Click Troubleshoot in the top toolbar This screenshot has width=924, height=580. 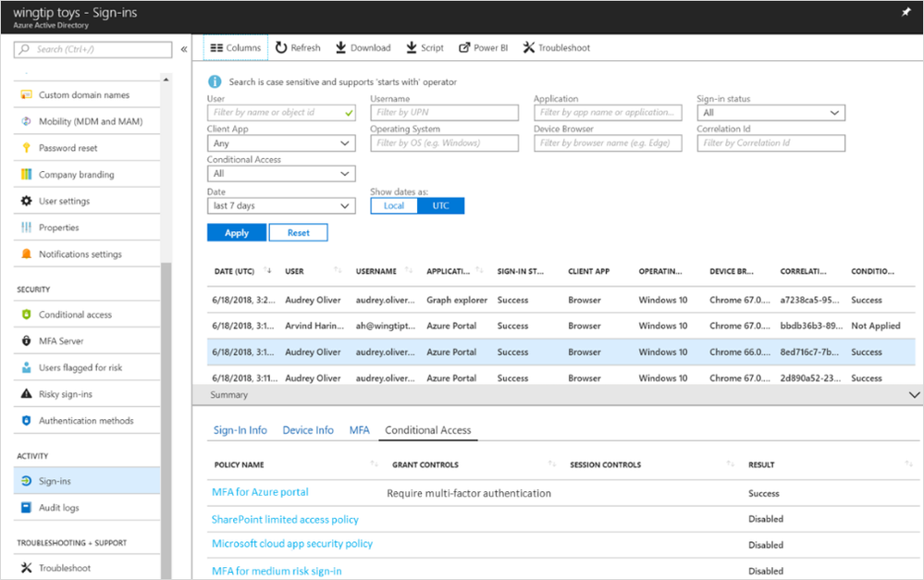[x=556, y=48]
